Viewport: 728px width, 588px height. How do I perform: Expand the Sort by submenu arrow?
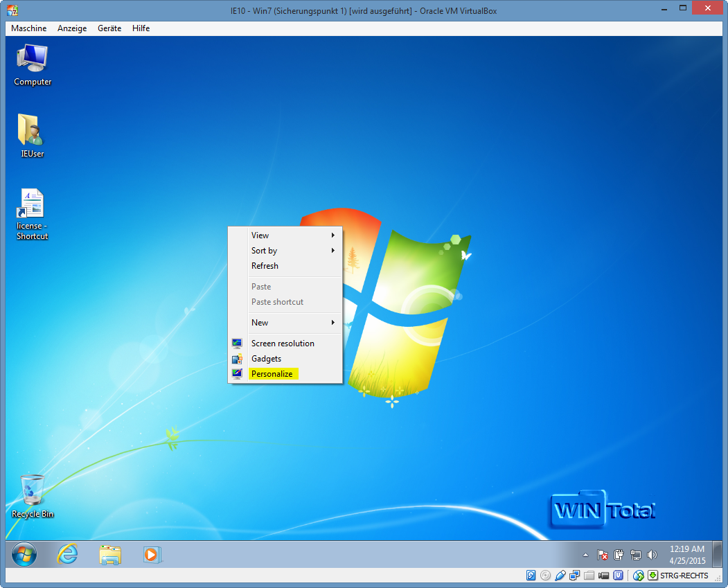(333, 251)
